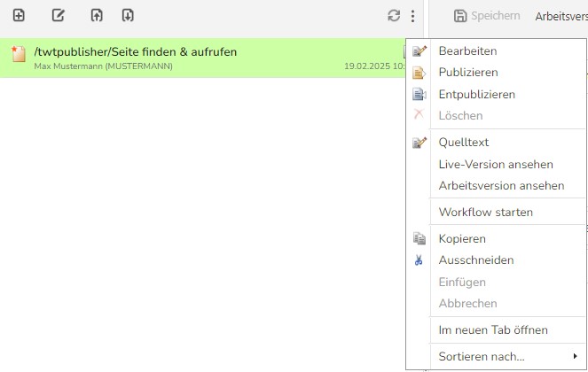Viewport: 588px width, 372px height.
Task: Select 'Live-Version ansehen' menu entry
Action: click(496, 164)
